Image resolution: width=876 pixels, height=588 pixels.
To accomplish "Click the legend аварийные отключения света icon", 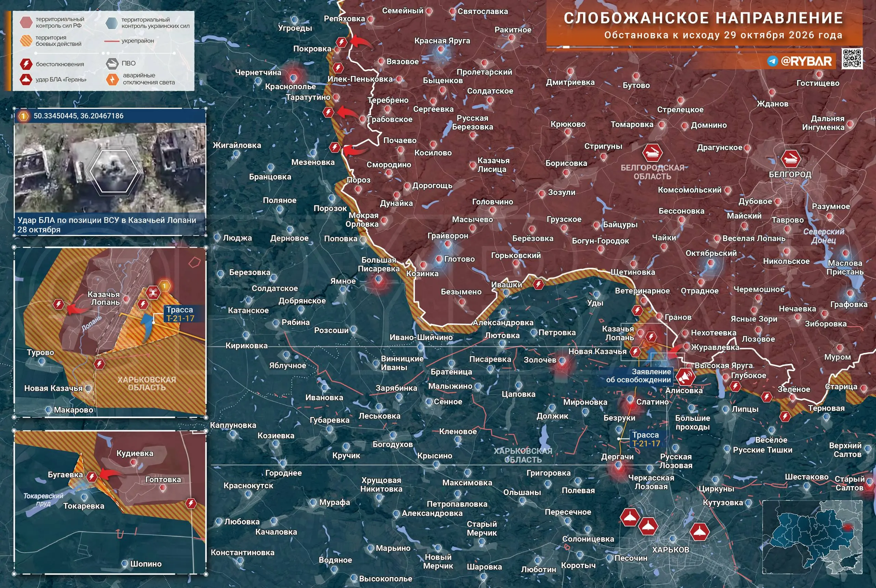I will tap(112, 79).
